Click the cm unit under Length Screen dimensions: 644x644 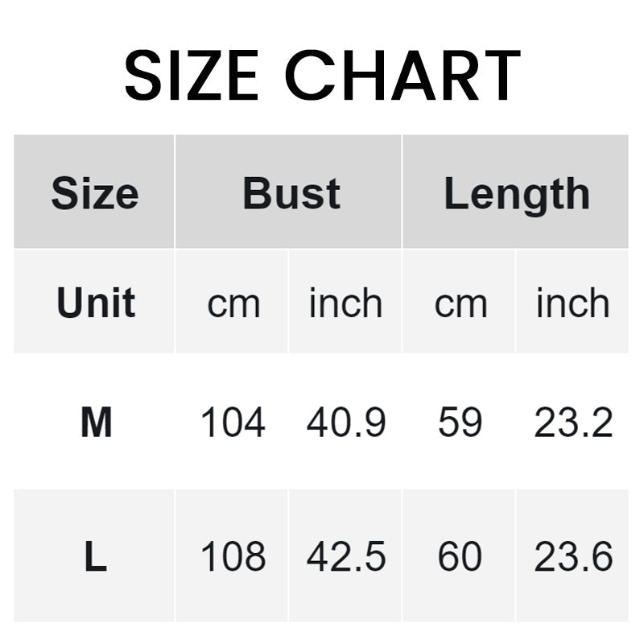[x=460, y=303]
